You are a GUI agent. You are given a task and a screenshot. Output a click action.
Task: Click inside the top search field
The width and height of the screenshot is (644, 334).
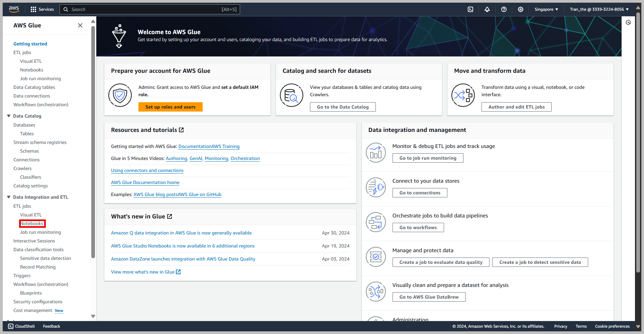coord(149,9)
